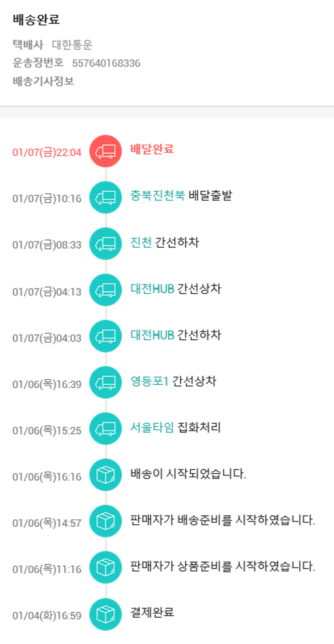Viewport: 334px width, 644px height.
Task: Click the red truck icon for 배달완료
Action: click(106, 151)
